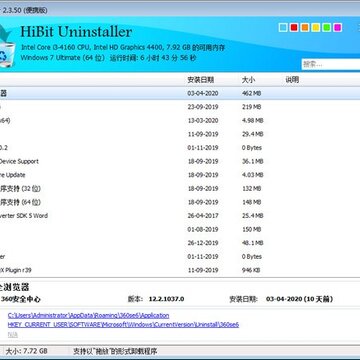Select the Device Support row
The width and height of the screenshot is (360, 360).
coord(180,161)
